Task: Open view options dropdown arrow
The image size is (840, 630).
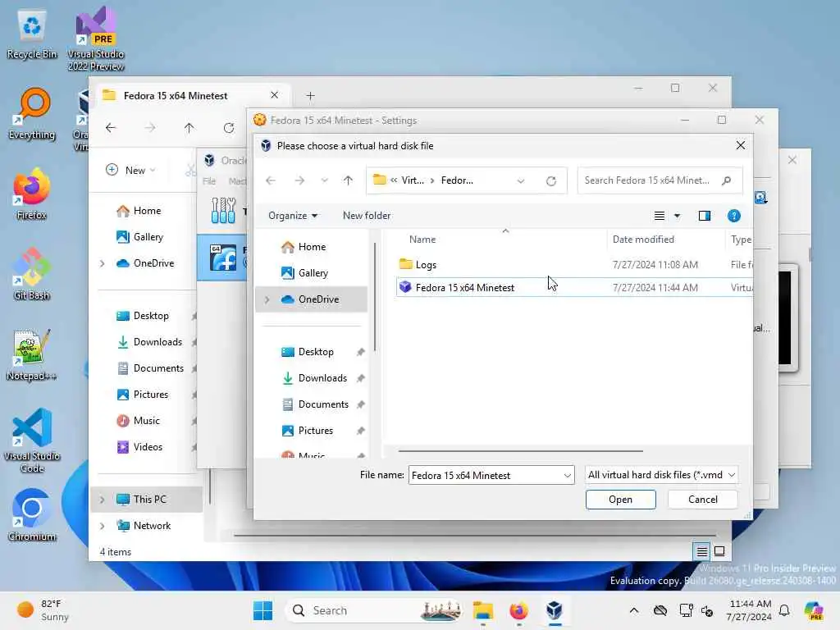Action: coord(677,216)
